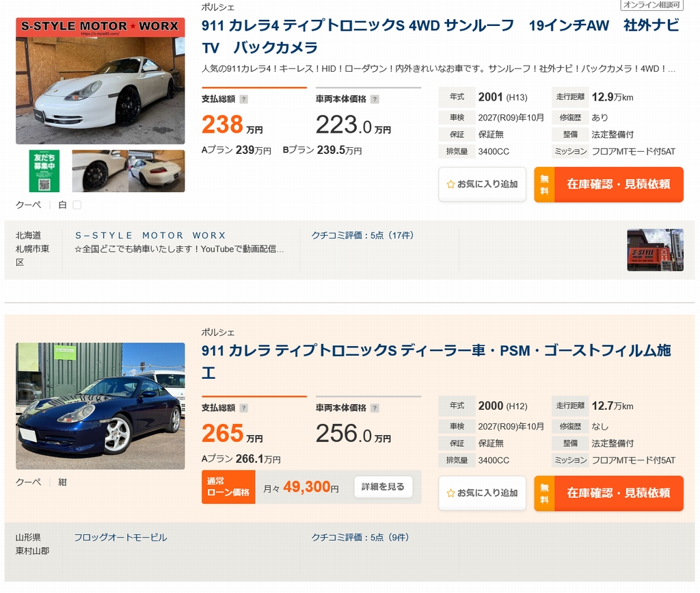700x593 pixels.
Task: Visit フロッグオートモービル dealer page
Action: click(x=120, y=538)
